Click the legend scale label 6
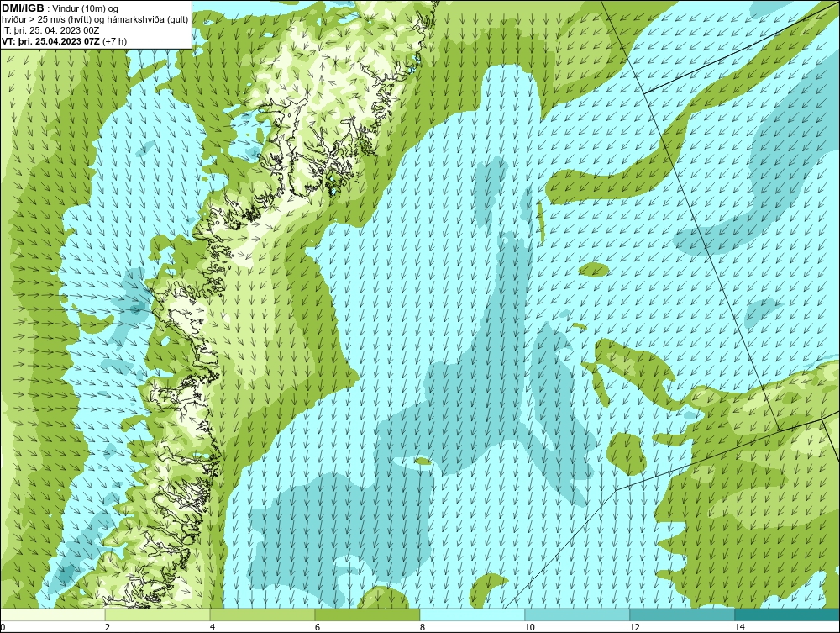The width and height of the screenshot is (840, 633). click(318, 627)
